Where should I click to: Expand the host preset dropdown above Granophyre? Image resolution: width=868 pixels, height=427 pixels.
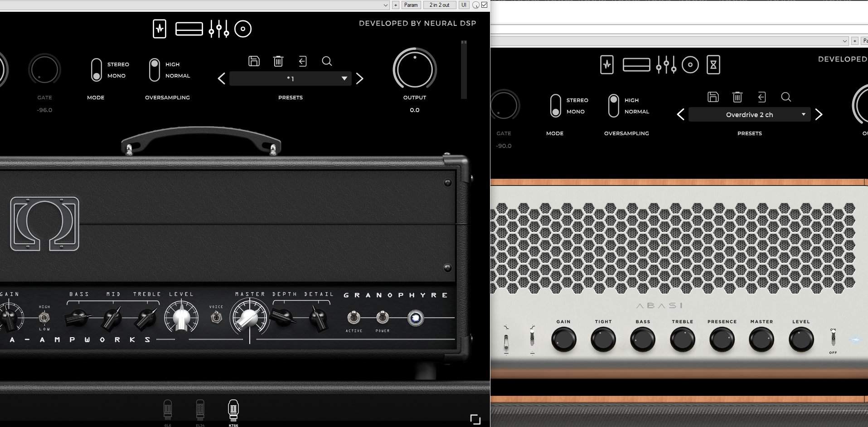pyautogui.click(x=386, y=5)
